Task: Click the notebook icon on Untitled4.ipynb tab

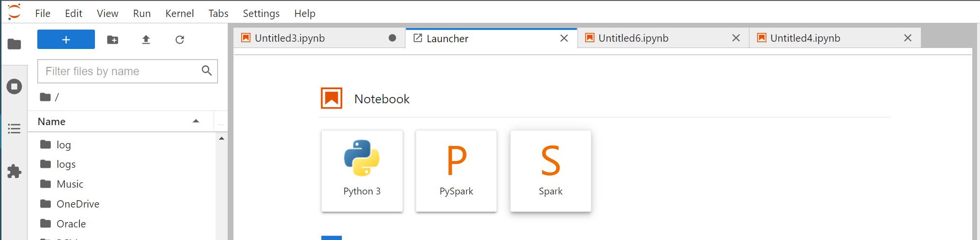Action: (x=762, y=38)
